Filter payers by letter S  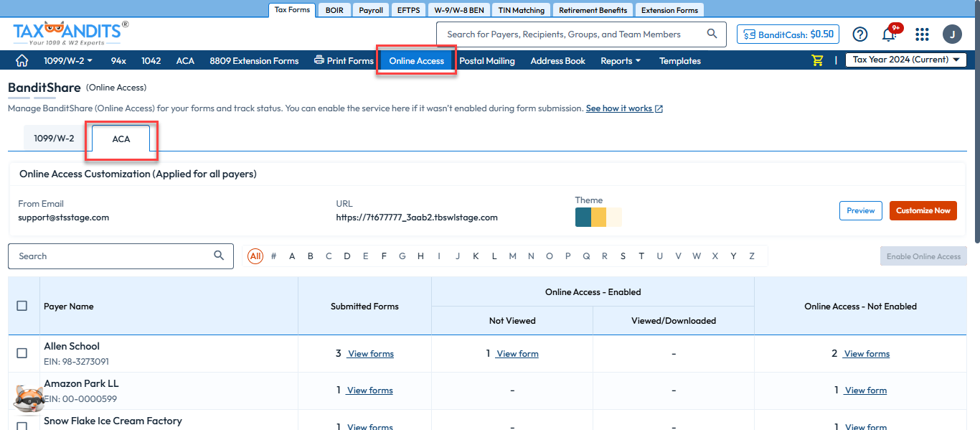tap(623, 256)
